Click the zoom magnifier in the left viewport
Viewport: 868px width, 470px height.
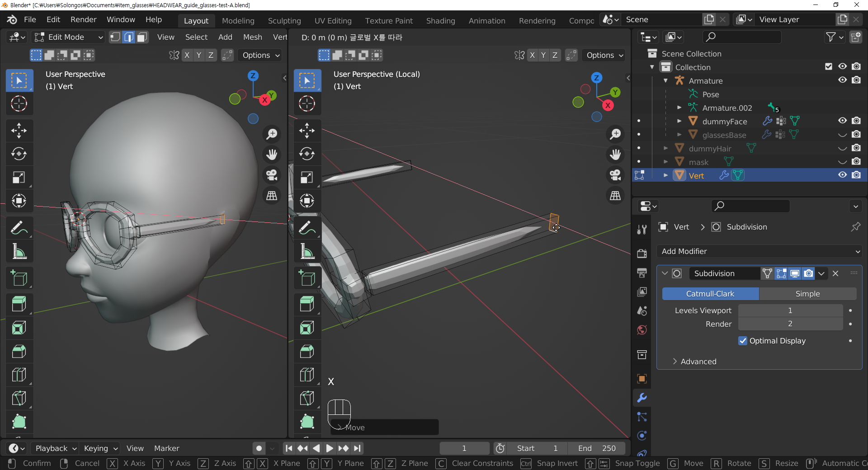[272, 134]
